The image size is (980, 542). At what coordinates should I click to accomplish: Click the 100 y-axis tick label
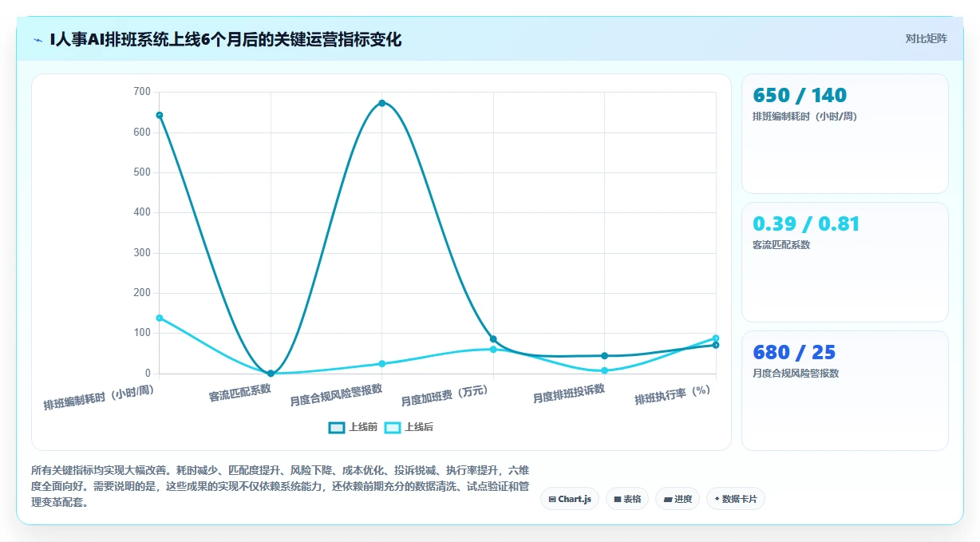pyautogui.click(x=142, y=333)
